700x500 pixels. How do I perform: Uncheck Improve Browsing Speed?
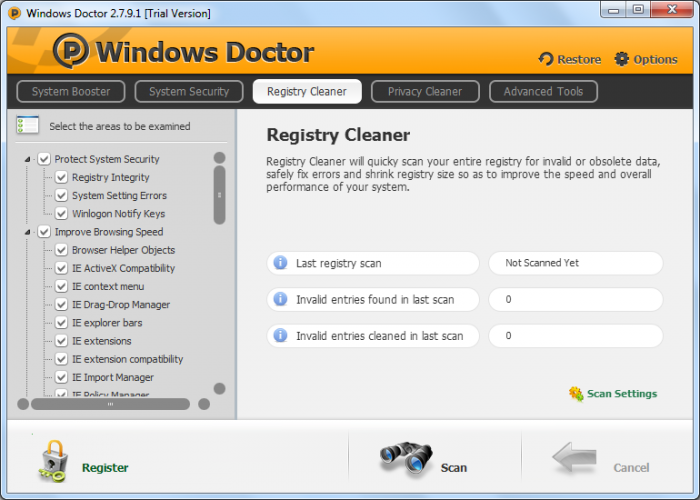click(x=44, y=232)
